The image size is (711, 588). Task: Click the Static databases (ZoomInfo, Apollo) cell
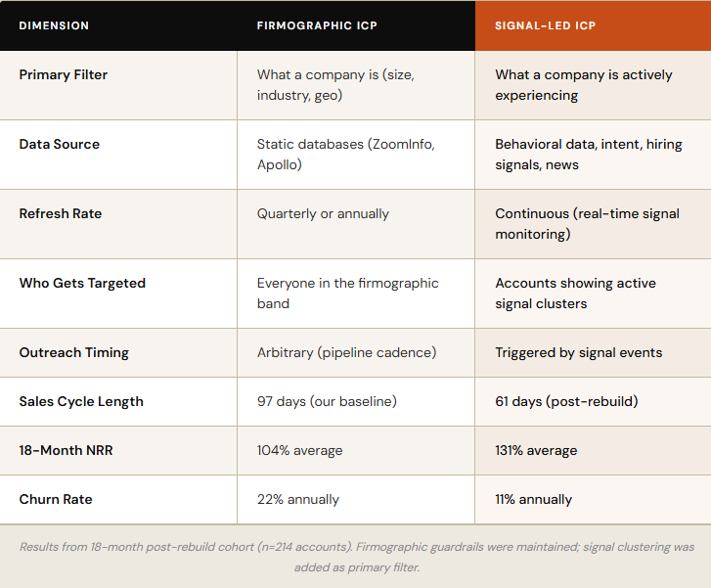pyautogui.click(x=345, y=155)
